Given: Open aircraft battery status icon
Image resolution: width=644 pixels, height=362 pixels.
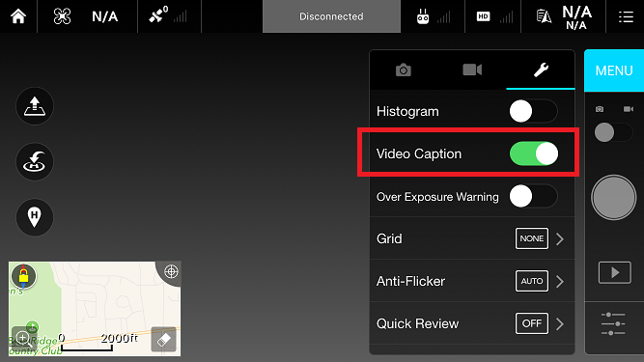Looking at the screenshot, I should coord(544,16).
